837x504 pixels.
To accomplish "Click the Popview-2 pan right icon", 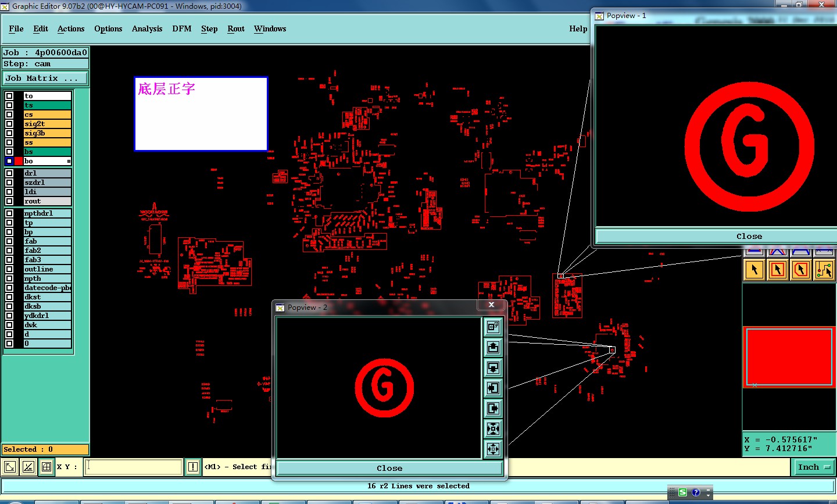I will (x=493, y=409).
